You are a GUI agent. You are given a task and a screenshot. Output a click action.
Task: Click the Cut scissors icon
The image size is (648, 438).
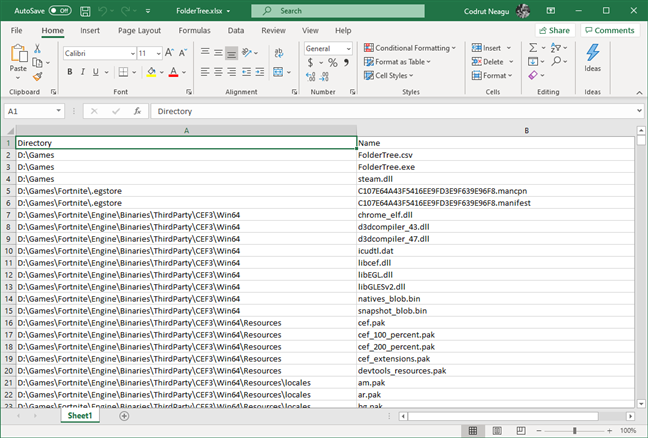37,49
